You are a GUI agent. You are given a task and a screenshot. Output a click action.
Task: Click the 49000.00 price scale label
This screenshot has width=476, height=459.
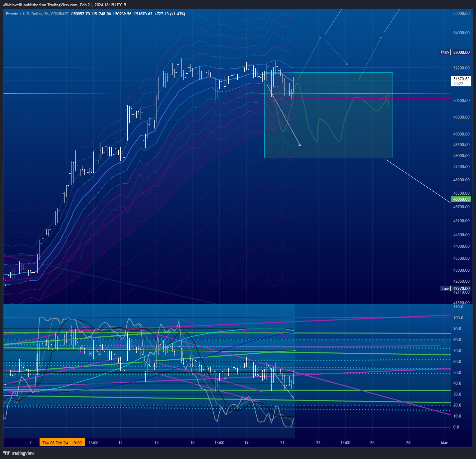click(x=461, y=134)
